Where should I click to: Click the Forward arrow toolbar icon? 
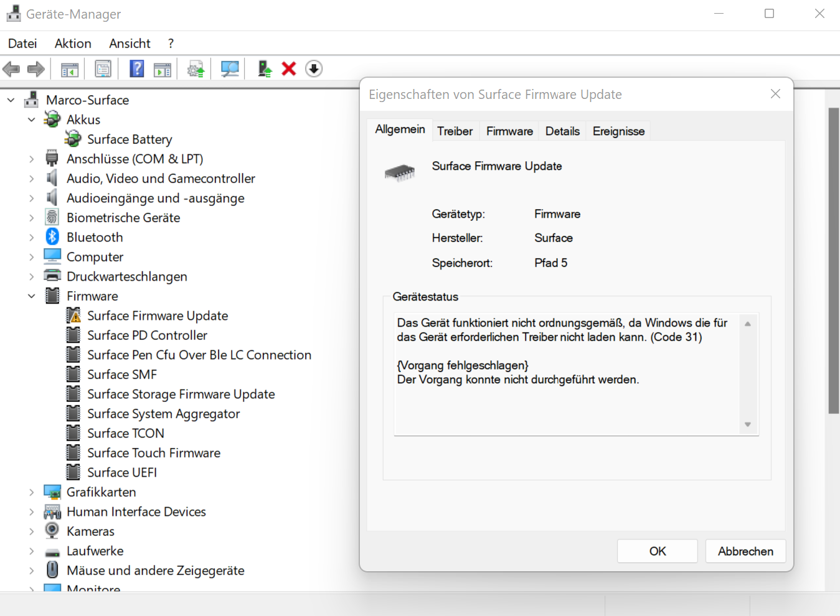36,69
